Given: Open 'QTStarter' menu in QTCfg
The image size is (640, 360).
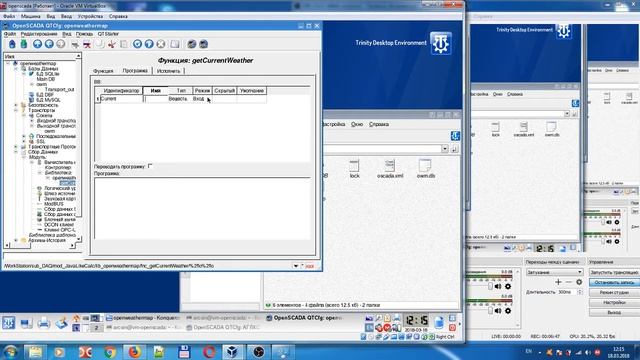Looking at the screenshot, I should 108,34.
